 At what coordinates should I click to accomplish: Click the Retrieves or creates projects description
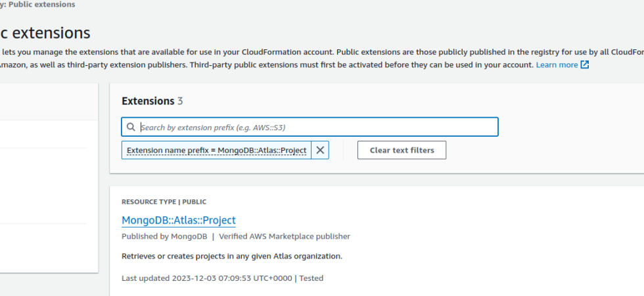(231, 256)
